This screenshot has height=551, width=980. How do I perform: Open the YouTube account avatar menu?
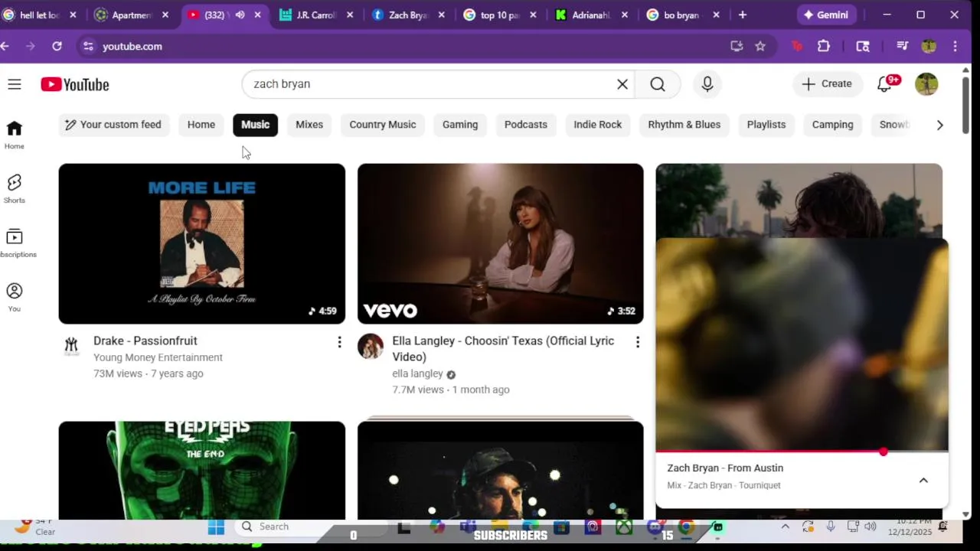click(926, 84)
